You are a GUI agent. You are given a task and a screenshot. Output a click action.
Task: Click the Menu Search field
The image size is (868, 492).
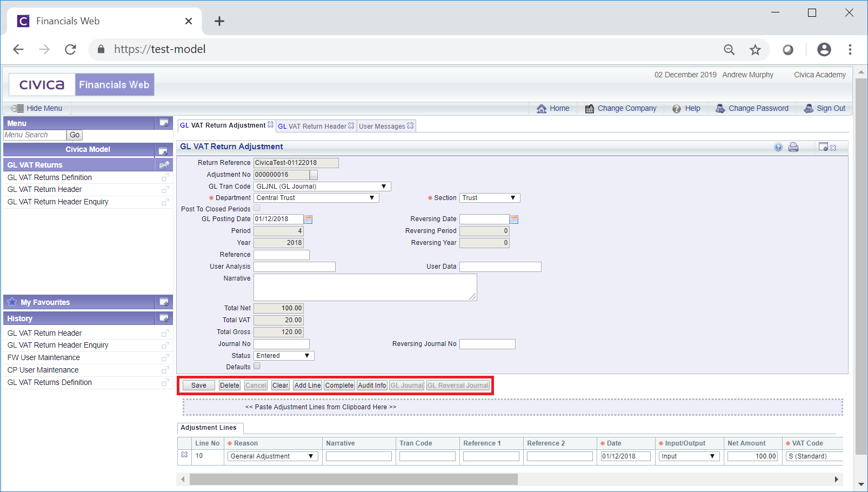[35, 135]
